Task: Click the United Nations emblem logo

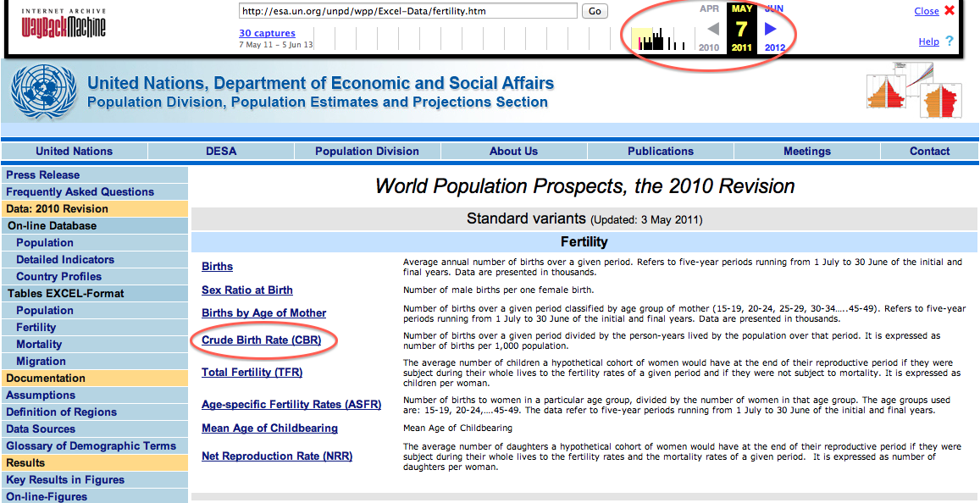Action: point(44,91)
